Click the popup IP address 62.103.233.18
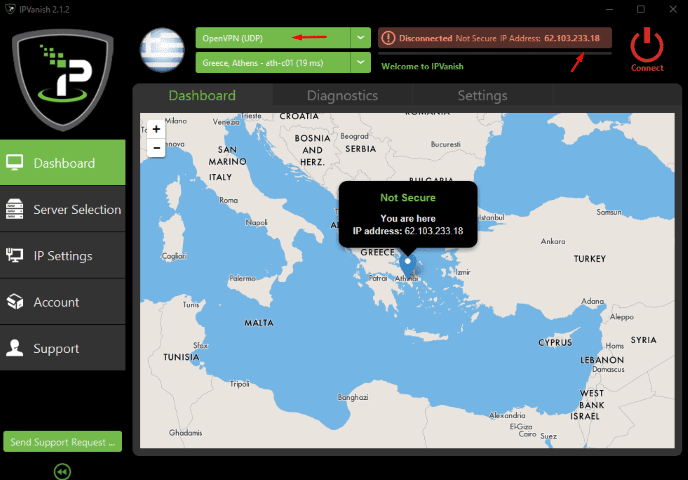 click(x=434, y=231)
